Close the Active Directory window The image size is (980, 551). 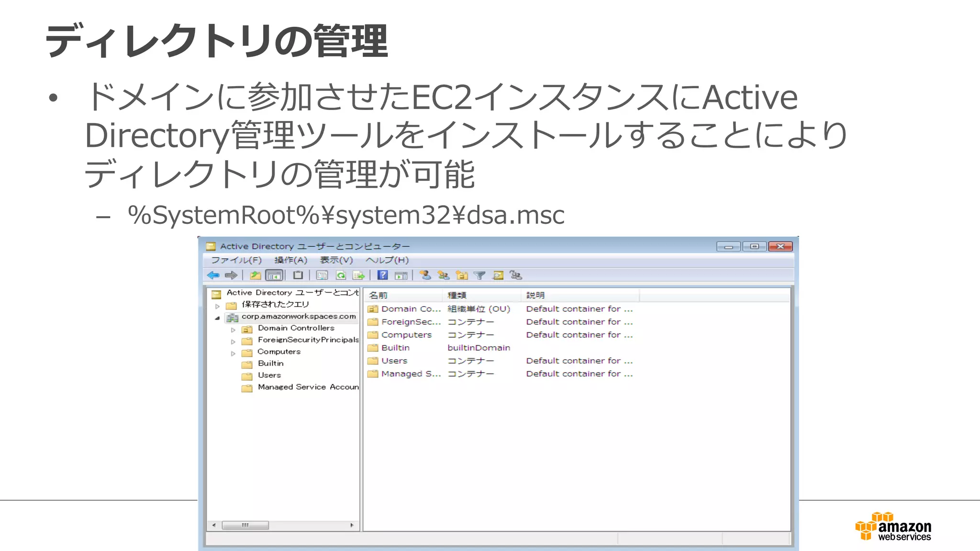click(x=780, y=246)
